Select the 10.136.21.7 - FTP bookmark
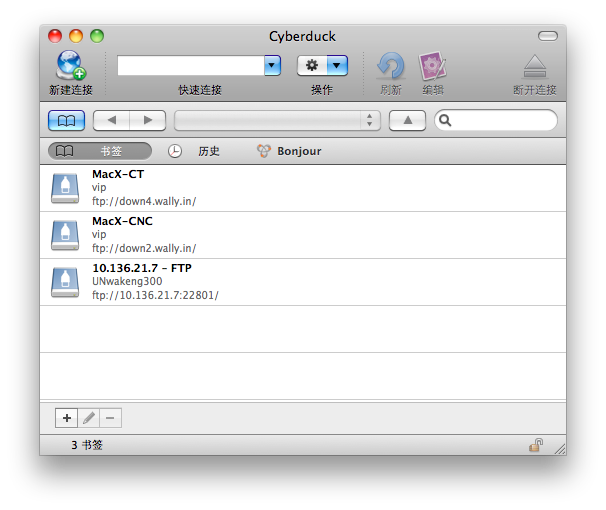This screenshot has height=510, width=606. click(x=303, y=282)
